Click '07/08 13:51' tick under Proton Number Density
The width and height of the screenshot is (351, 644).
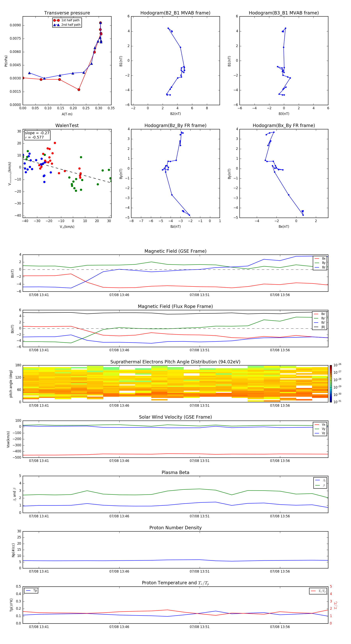coord(200,571)
